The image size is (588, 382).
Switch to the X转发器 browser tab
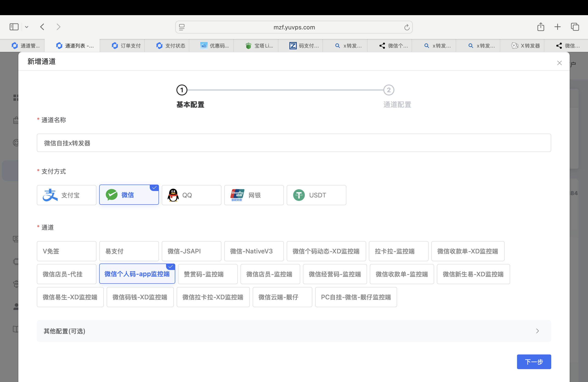point(526,46)
